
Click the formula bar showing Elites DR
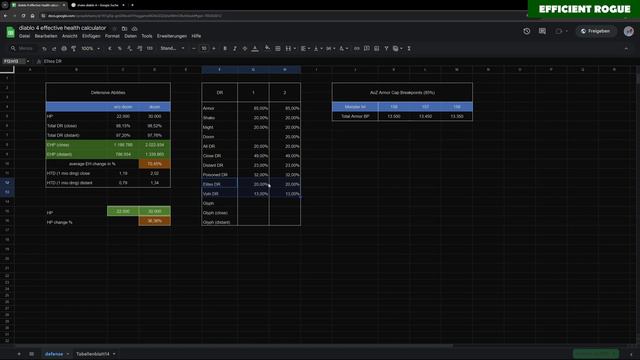(x=53, y=61)
